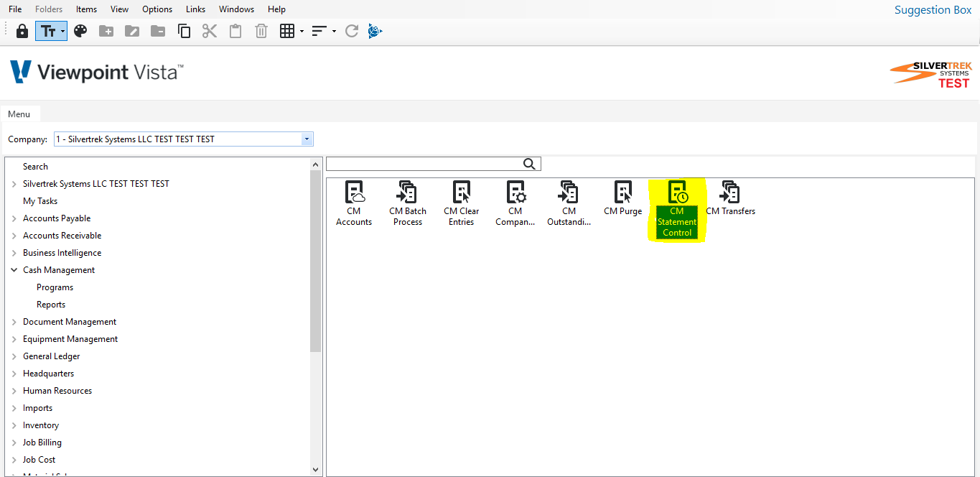Click the refresh icon in the toolbar
980x477 pixels.
click(x=352, y=31)
